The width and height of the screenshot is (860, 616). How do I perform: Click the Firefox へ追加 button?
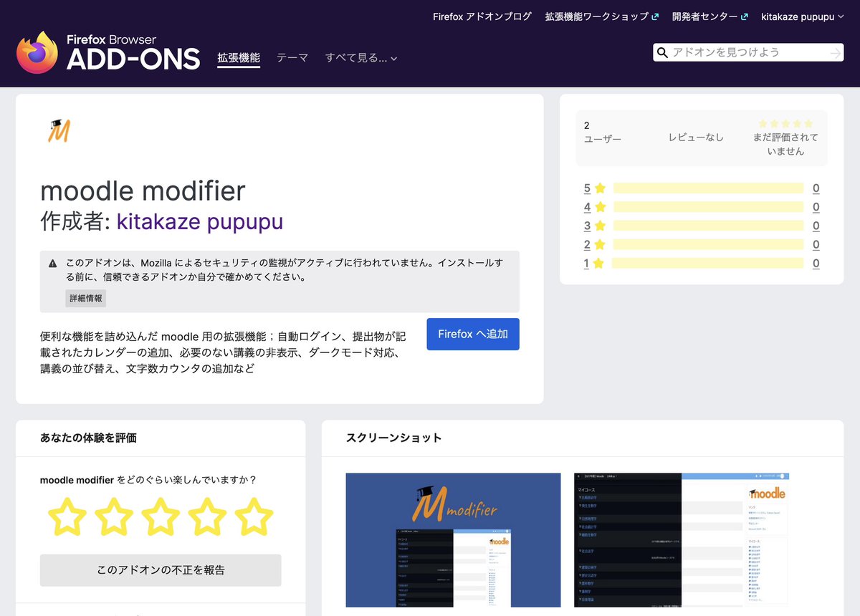coord(473,334)
